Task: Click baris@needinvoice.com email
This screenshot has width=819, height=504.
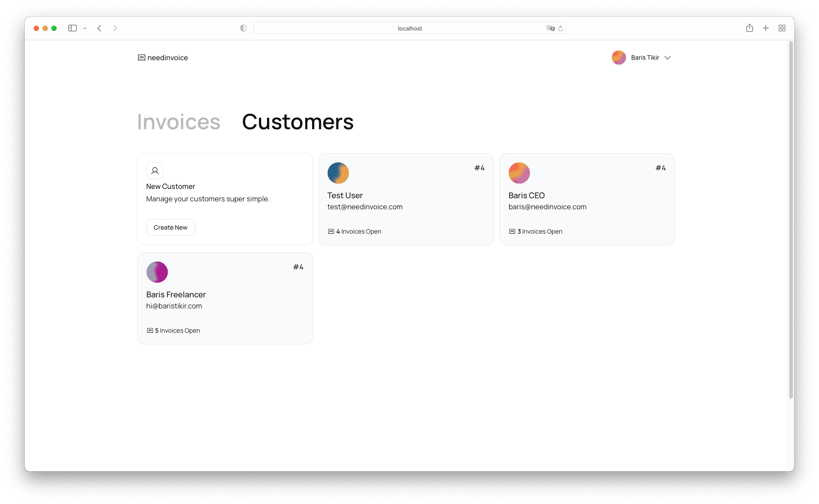Action: [x=547, y=207]
